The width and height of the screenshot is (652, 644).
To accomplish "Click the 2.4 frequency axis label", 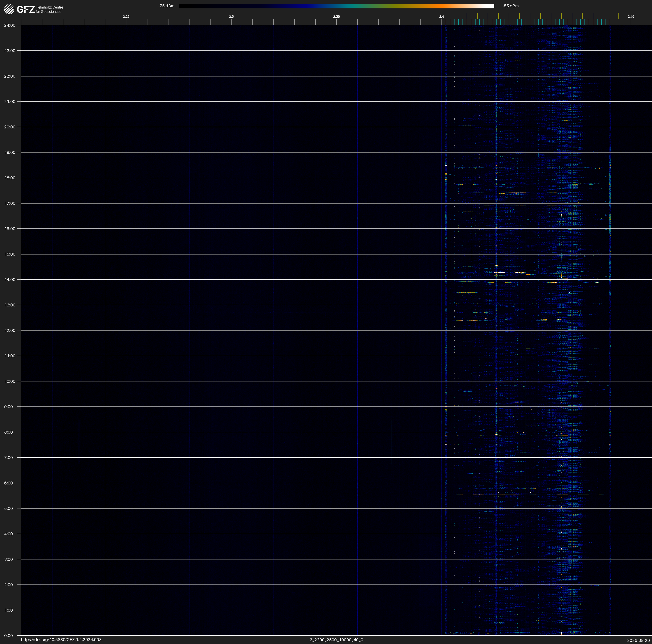I will (441, 17).
